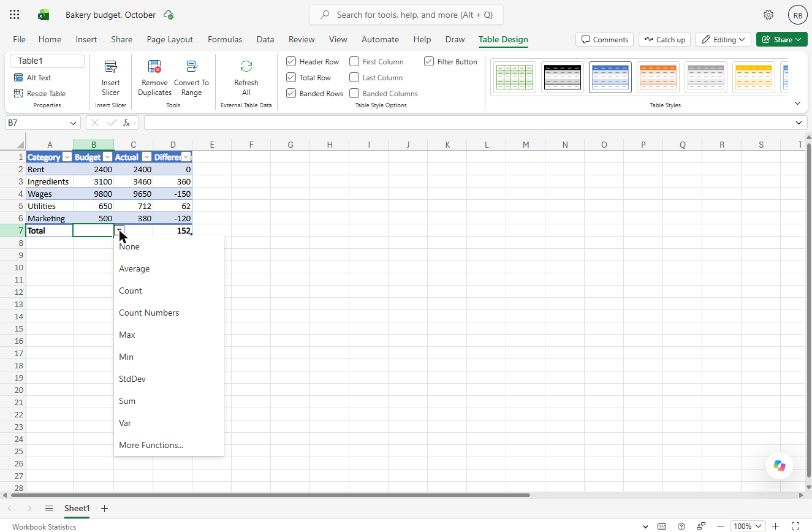The height and width of the screenshot is (532, 812).
Task: Disable the Banded Rows checkbox
Action: (x=291, y=93)
